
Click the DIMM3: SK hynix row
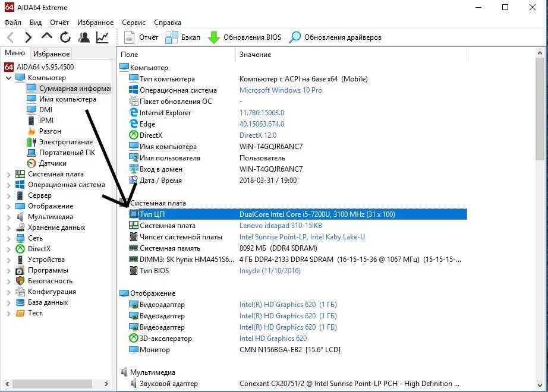point(298,260)
